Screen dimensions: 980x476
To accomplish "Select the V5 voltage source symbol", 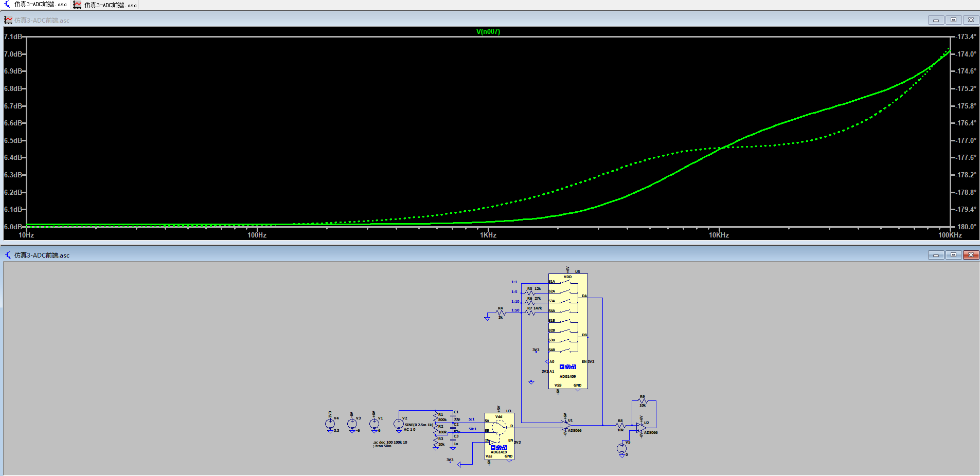I will tap(621, 448).
